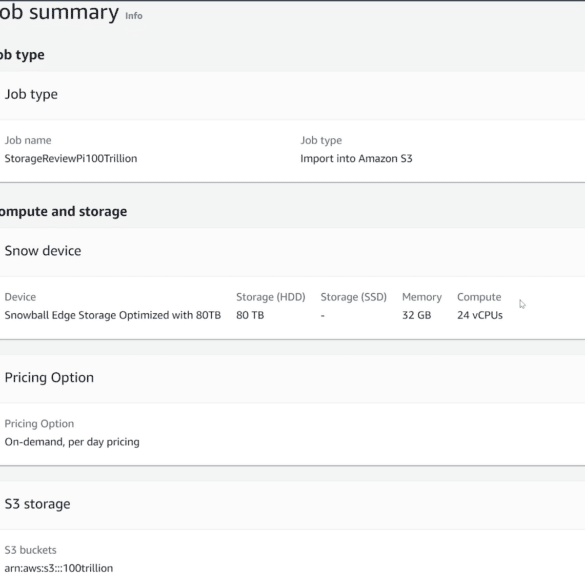585x585 pixels.
Task: Click the 32 GB Memory value
Action: pyautogui.click(x=416, y=315)
